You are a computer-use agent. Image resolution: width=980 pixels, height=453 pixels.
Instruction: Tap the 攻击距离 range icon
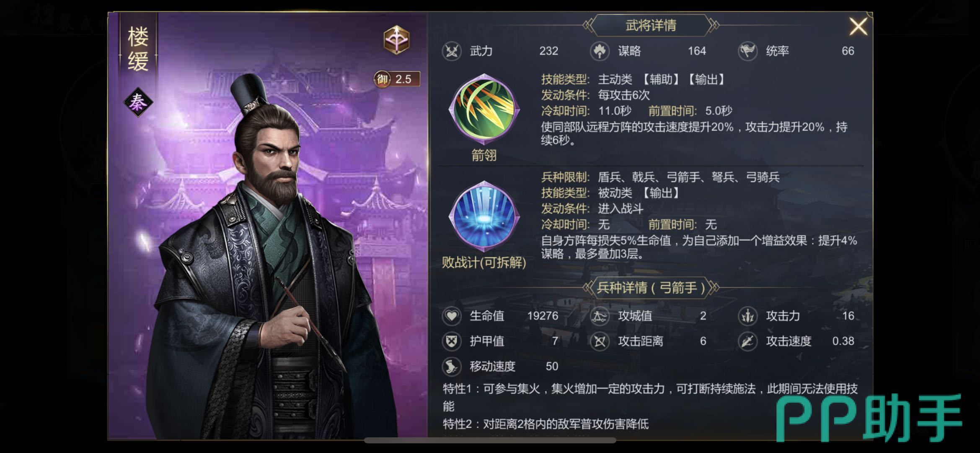[600, 341]
